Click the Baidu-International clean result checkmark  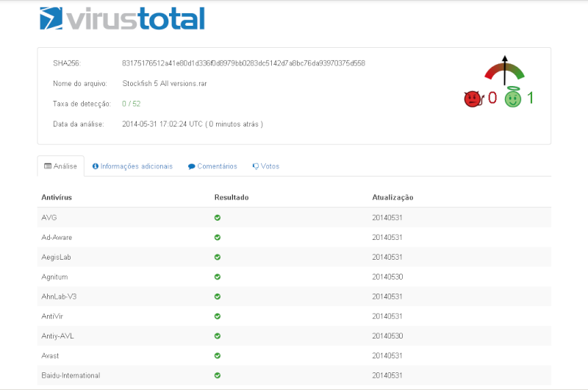[x=218, y=375]
